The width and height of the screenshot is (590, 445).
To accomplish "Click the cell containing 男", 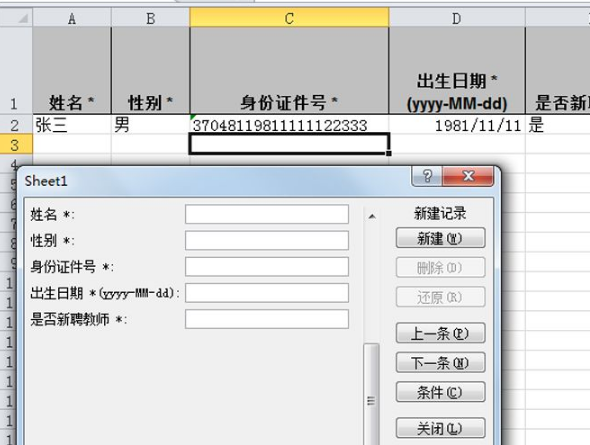I will [151, 125].
